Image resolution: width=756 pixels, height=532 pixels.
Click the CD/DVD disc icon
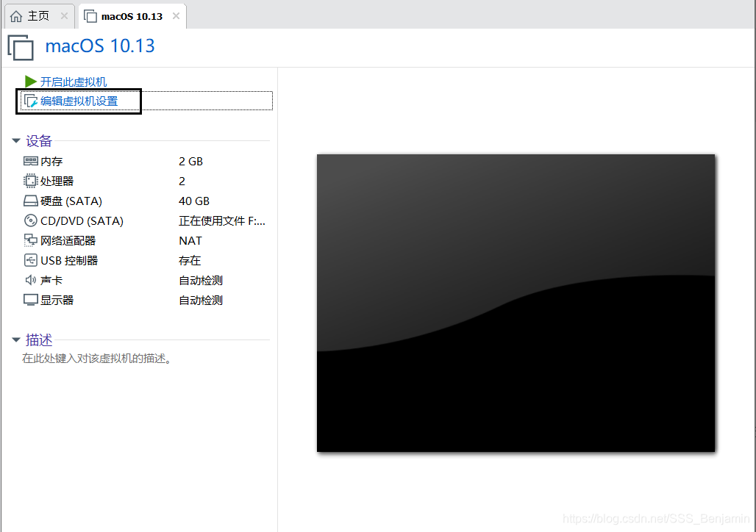pyautogui.click(x=30, y=220)
